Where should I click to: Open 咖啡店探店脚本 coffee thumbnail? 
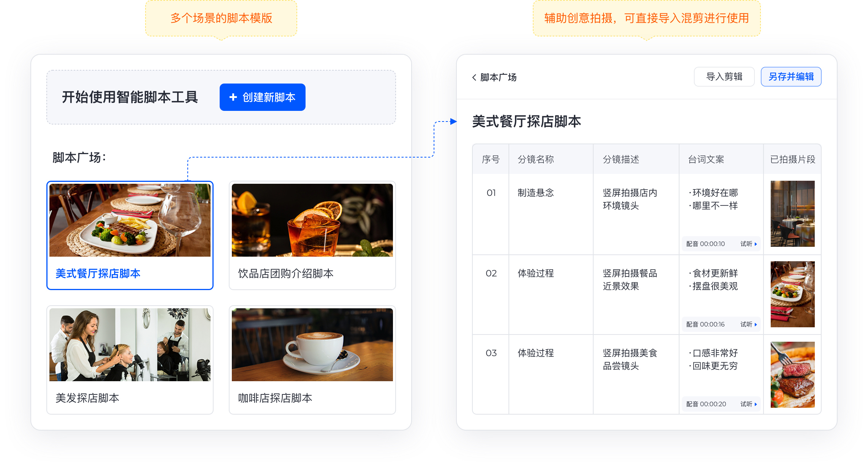point(312,345)
